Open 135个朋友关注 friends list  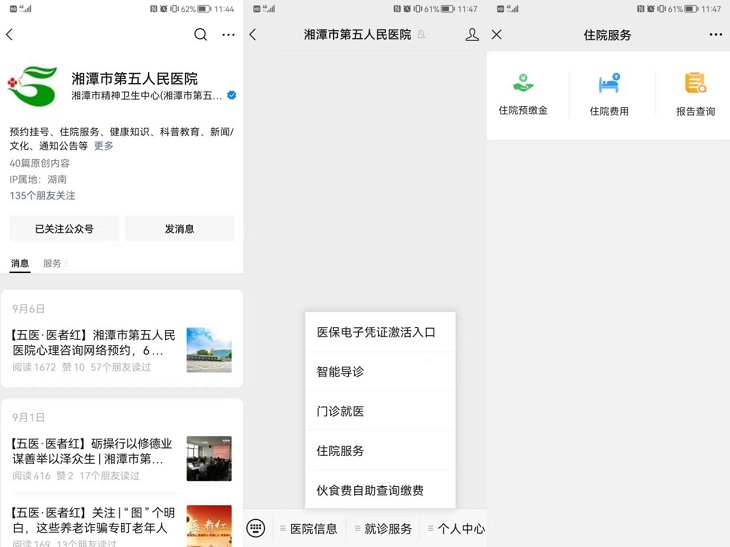(x=42, y=196)
